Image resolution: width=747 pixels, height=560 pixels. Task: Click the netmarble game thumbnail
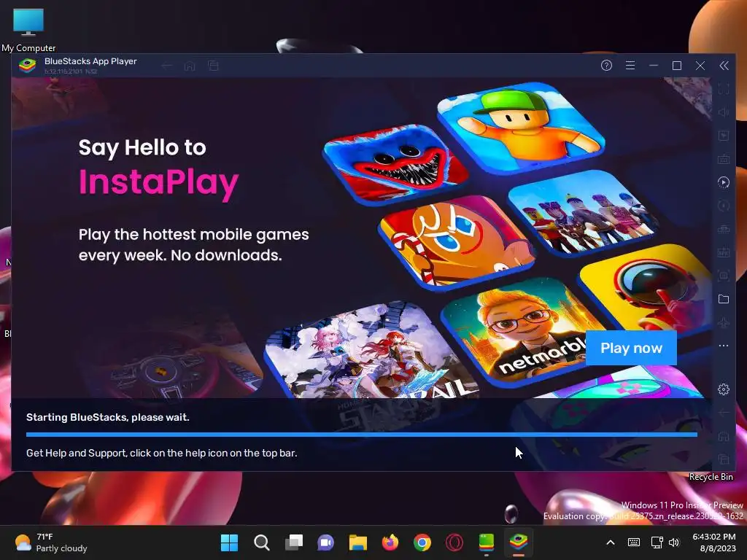tap(519, 331)
